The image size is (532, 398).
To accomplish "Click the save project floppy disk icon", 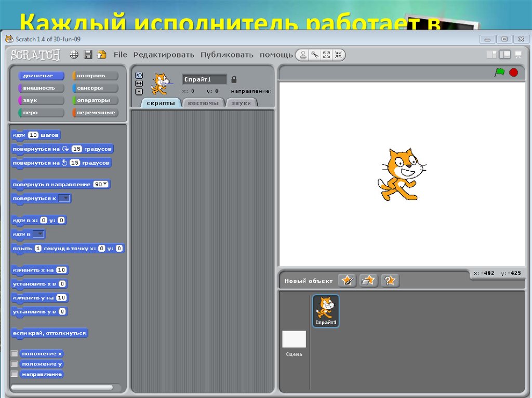I will pyautogui.click(x=88, y=54).
